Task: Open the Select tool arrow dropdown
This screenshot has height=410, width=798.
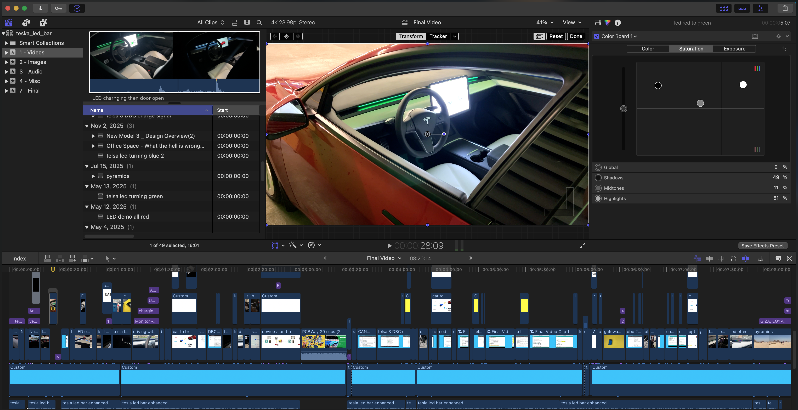Action: tap(110, 258)
